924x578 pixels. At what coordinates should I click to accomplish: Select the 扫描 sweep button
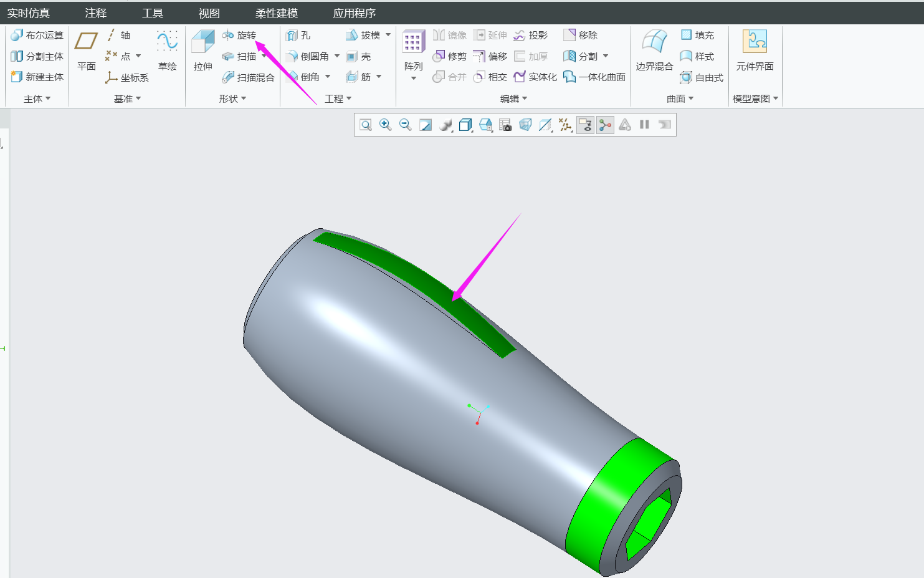tap(239, 57)
